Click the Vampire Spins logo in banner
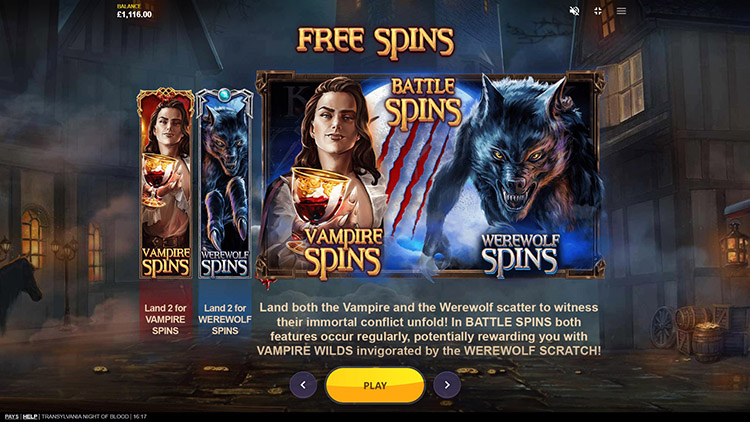This screenshot has height=422, width=750. 343,254
